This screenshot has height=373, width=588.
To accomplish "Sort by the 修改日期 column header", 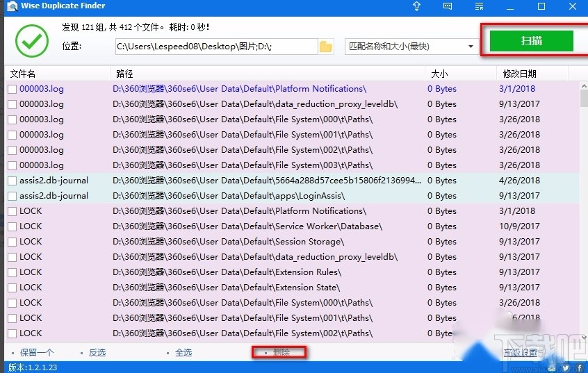I will pos(519,74).
